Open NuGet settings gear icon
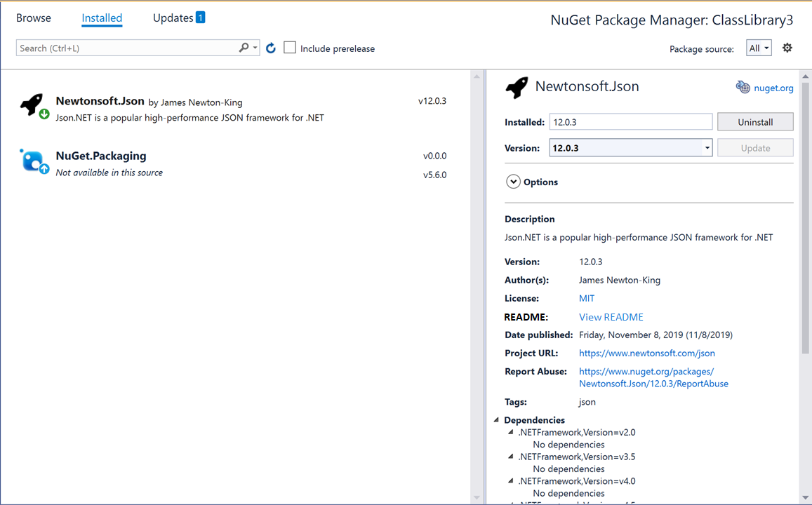The image size is (812, 505). tap(787, 48)
